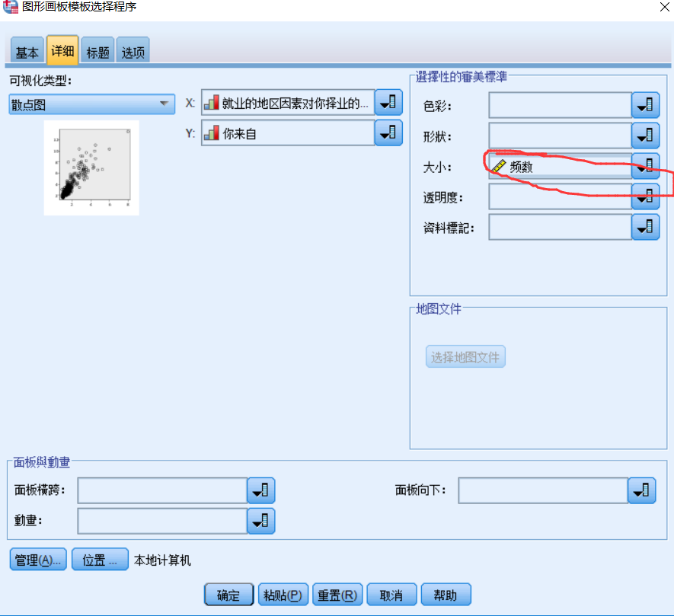The image size is (674, 616).
Task: Click the 确定 button
Action: point(228,595)
